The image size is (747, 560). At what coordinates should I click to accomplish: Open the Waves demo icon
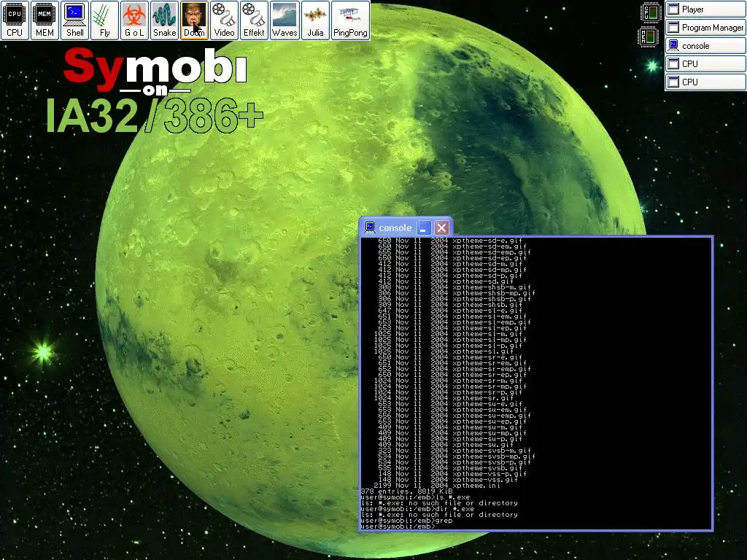click(285, 20)
